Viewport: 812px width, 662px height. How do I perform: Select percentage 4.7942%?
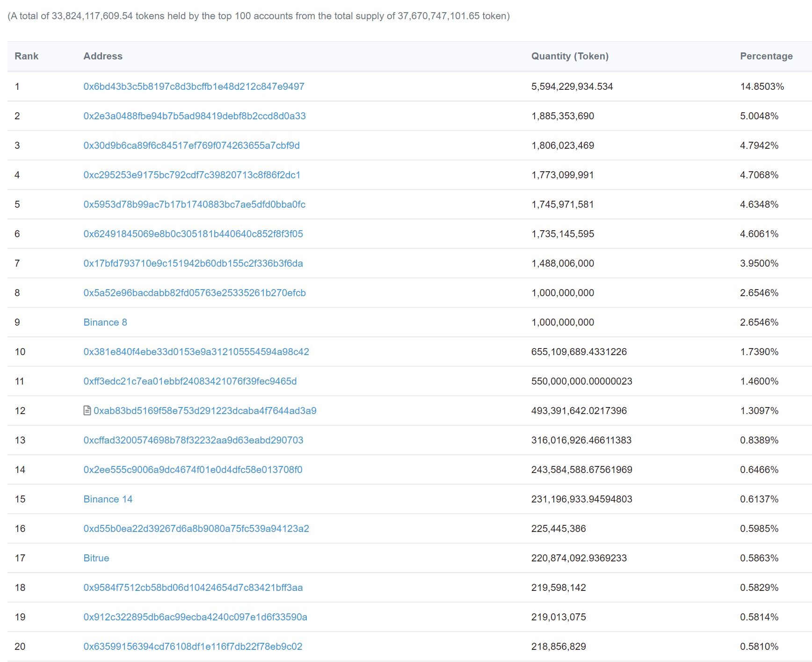click(759, 145)
